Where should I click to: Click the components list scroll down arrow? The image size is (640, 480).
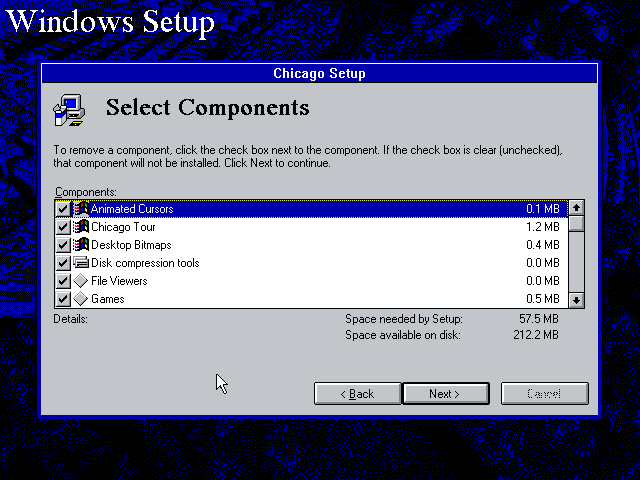tap(576, 300)
